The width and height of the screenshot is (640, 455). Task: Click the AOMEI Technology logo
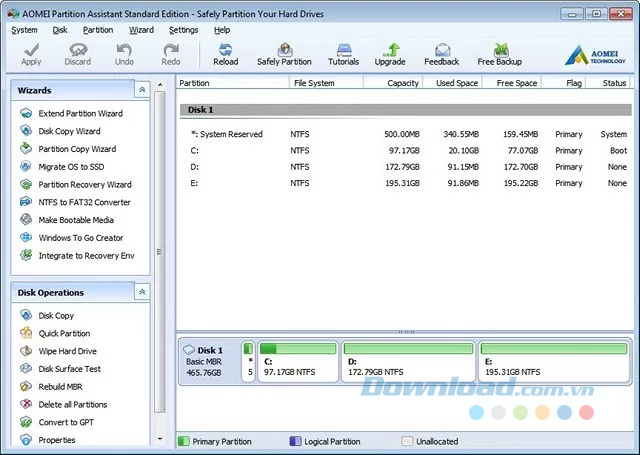[595, 55]
